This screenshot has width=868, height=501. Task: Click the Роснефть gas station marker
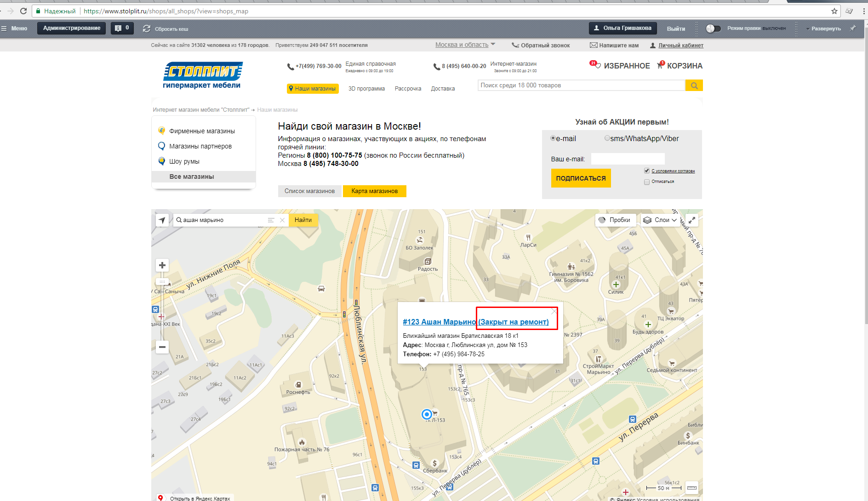[298, 385]
